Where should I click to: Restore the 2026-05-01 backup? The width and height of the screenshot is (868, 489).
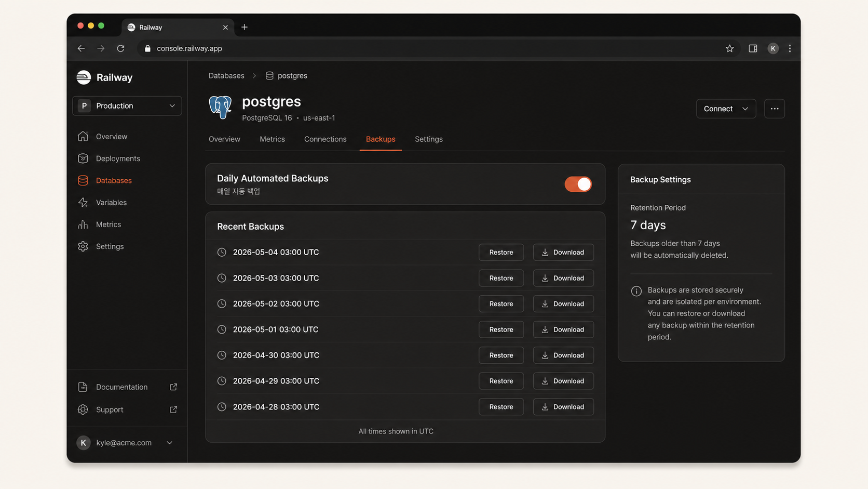click(501, 329)
